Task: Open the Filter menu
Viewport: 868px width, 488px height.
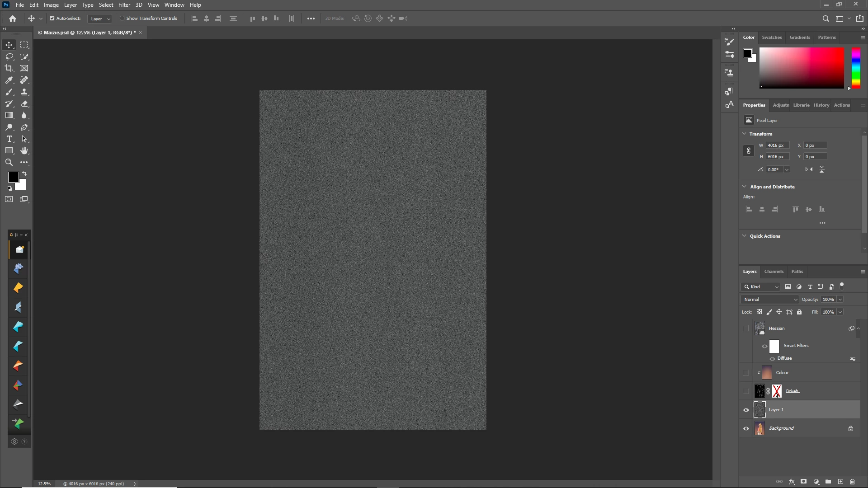Action: click(124, 5)
